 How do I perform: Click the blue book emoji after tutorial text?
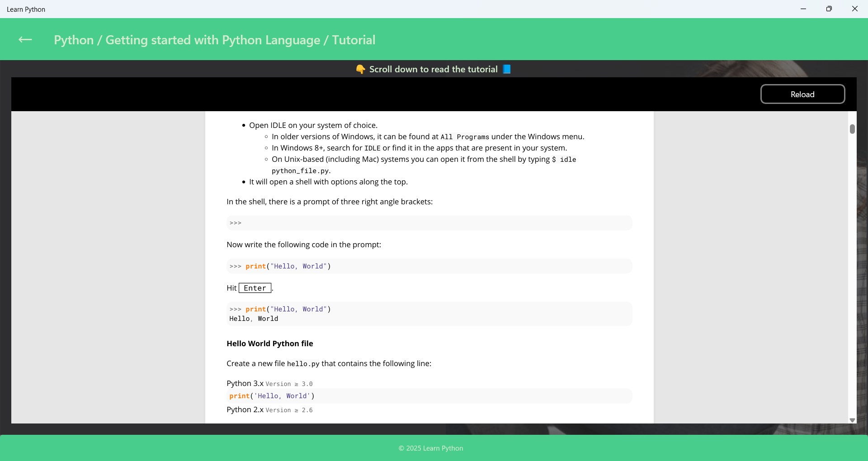506,69
